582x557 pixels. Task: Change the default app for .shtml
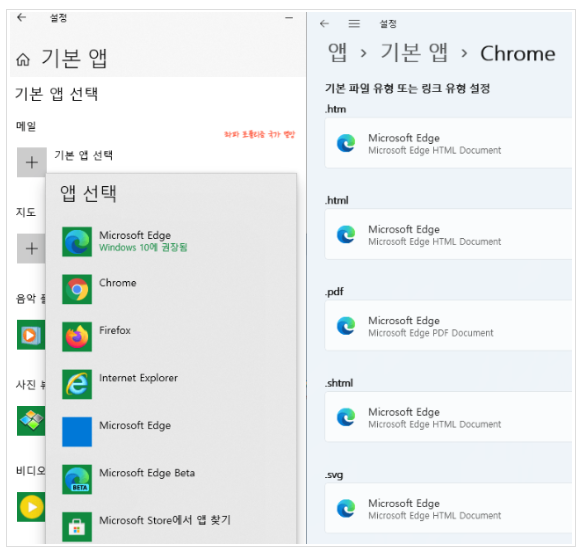(448, 417)
